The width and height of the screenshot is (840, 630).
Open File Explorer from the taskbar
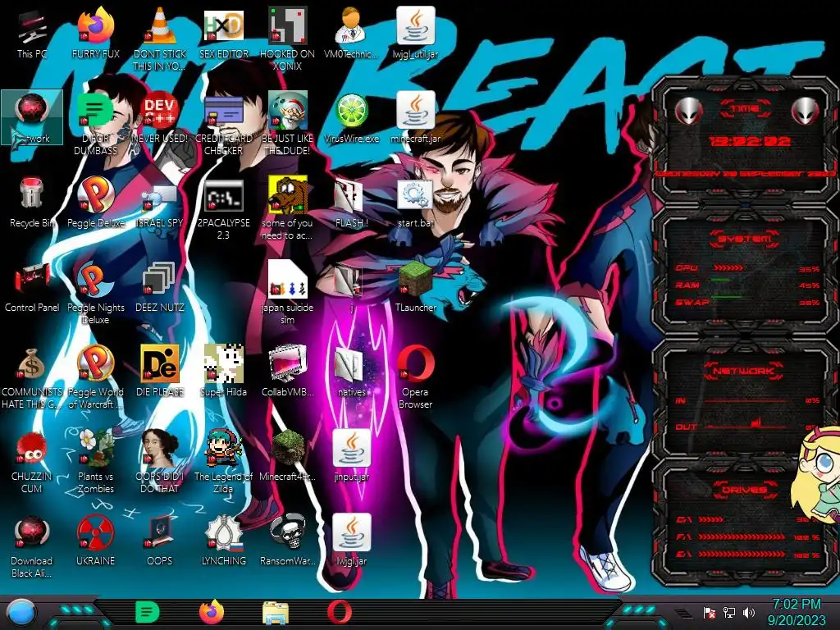(x=276, y=613)
